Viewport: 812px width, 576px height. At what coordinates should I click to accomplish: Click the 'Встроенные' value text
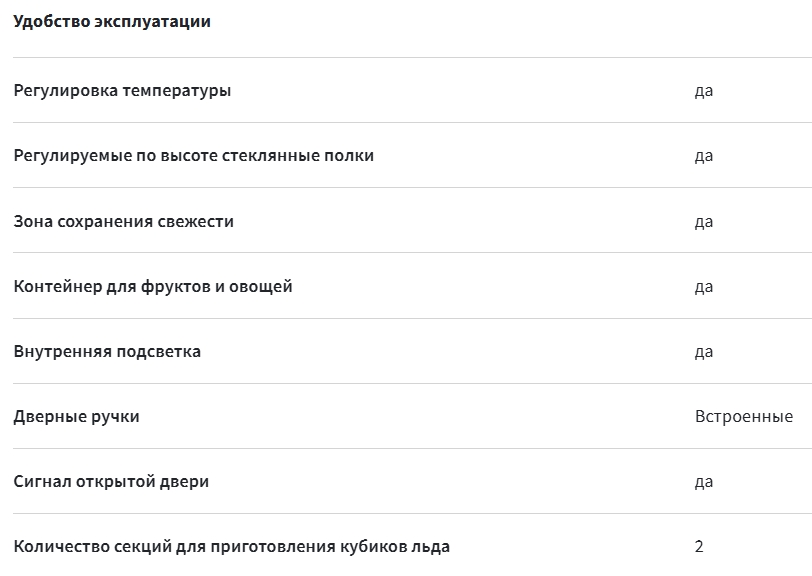(x=744, y=416)
